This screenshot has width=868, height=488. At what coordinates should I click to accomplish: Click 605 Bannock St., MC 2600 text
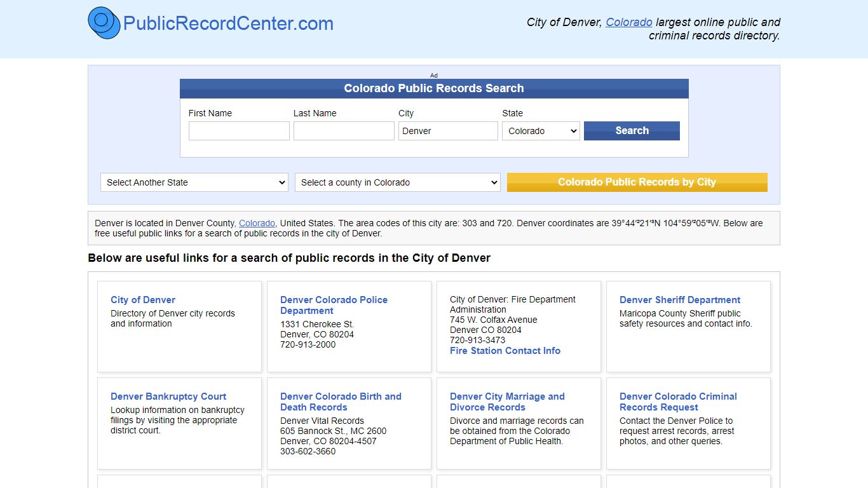click(334, 431)
